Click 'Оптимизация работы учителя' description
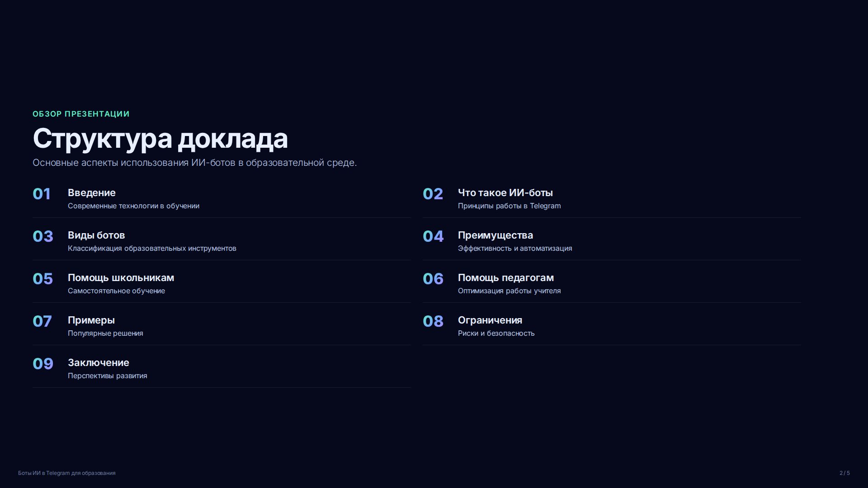868x488 pixels. click(509, 291)
